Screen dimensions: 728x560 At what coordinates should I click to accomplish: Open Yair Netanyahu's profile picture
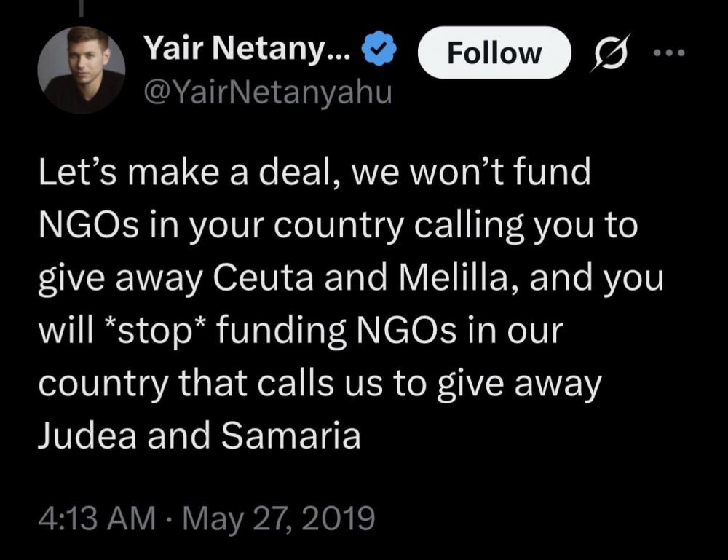pyautogui.click(x=81, y=70)
